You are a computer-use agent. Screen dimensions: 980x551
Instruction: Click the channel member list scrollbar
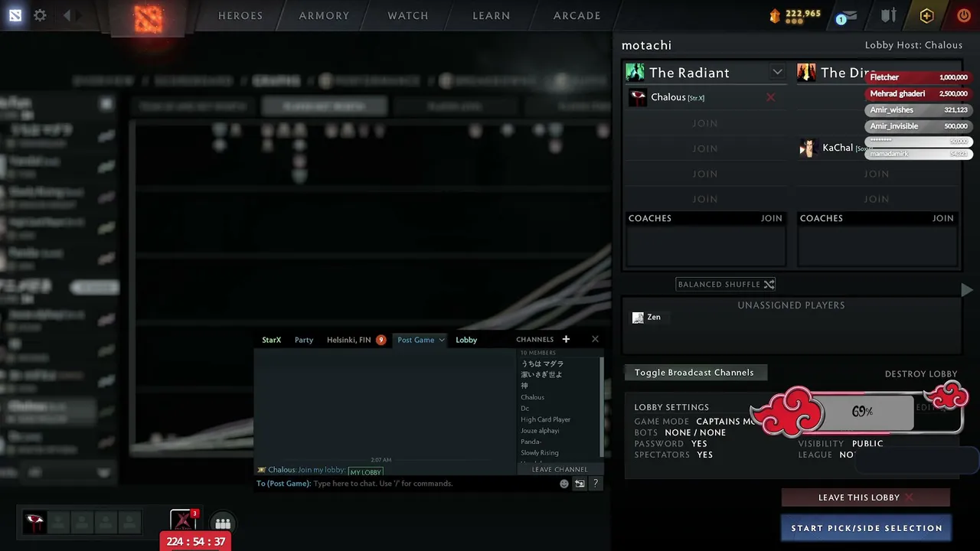[x=602, y=406]
